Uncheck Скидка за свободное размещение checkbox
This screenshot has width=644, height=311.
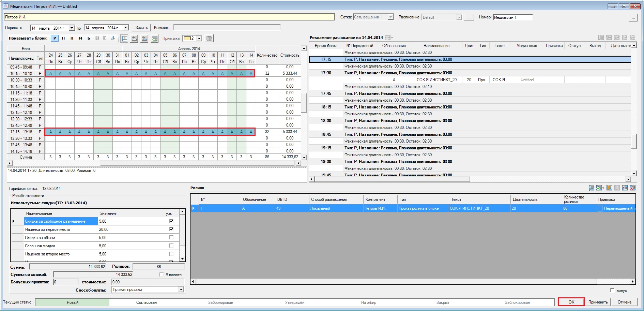tap(171, 221)
